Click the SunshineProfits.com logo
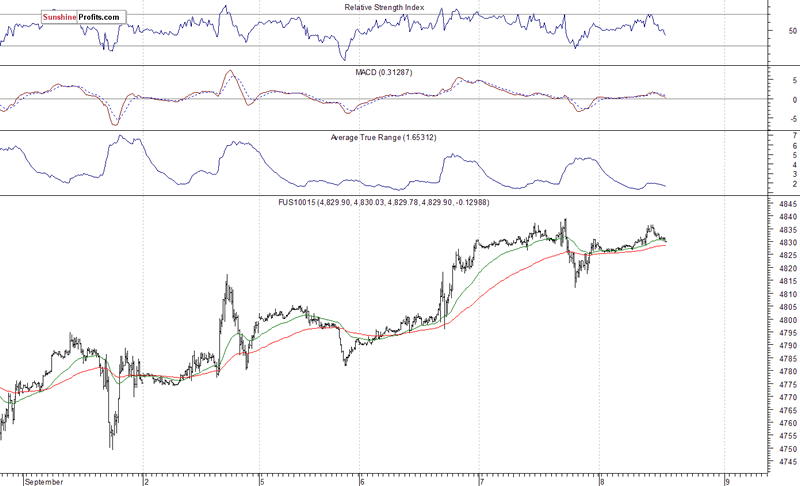Screen dimensions: 800x486 coord(82,17)
